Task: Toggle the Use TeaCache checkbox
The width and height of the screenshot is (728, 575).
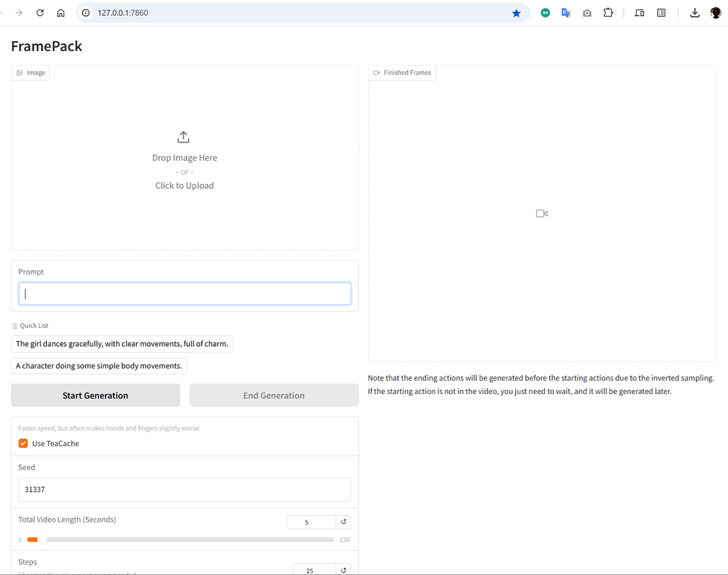Action: pyautogui.click(x=24, y=443)
